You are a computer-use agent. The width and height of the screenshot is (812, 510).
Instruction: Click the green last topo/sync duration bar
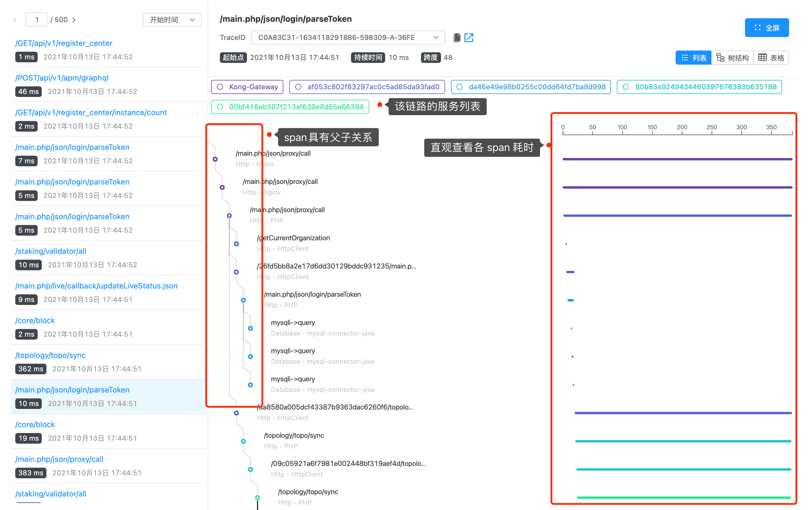684,498
